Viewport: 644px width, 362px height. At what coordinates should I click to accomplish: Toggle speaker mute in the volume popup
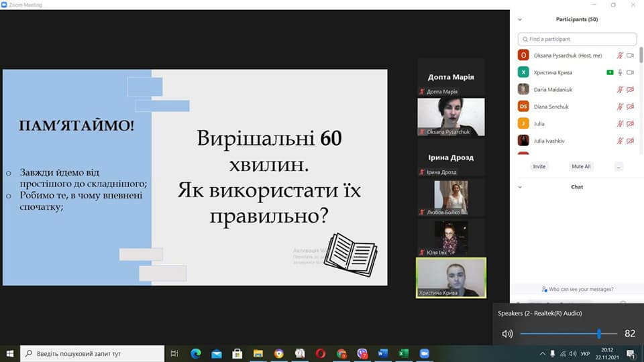pyautogui.click(x=507, y=334)
